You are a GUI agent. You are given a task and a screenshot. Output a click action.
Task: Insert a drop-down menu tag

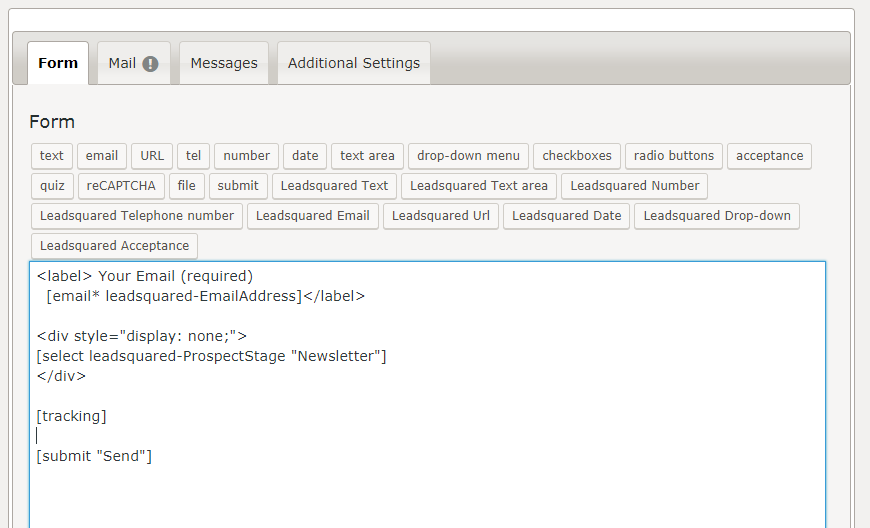[x=468, y=156]
